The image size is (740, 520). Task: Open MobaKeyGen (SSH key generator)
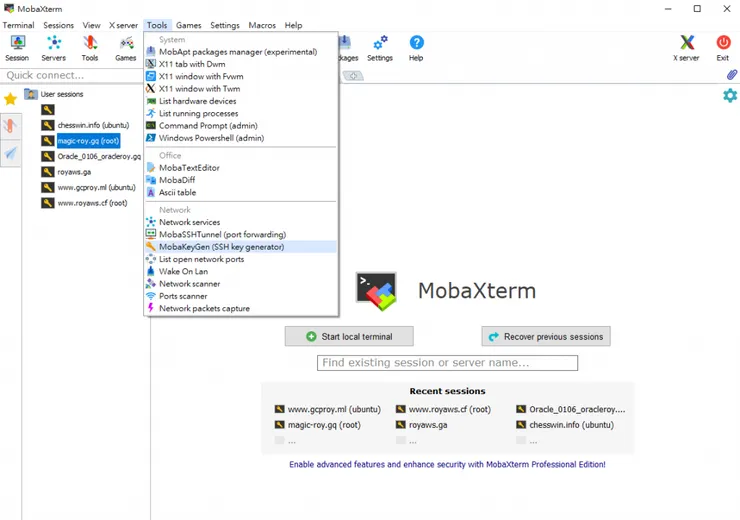[241, 247]
